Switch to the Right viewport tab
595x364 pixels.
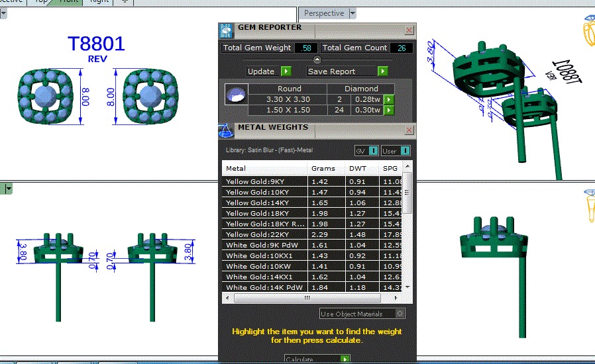point(99,1)
